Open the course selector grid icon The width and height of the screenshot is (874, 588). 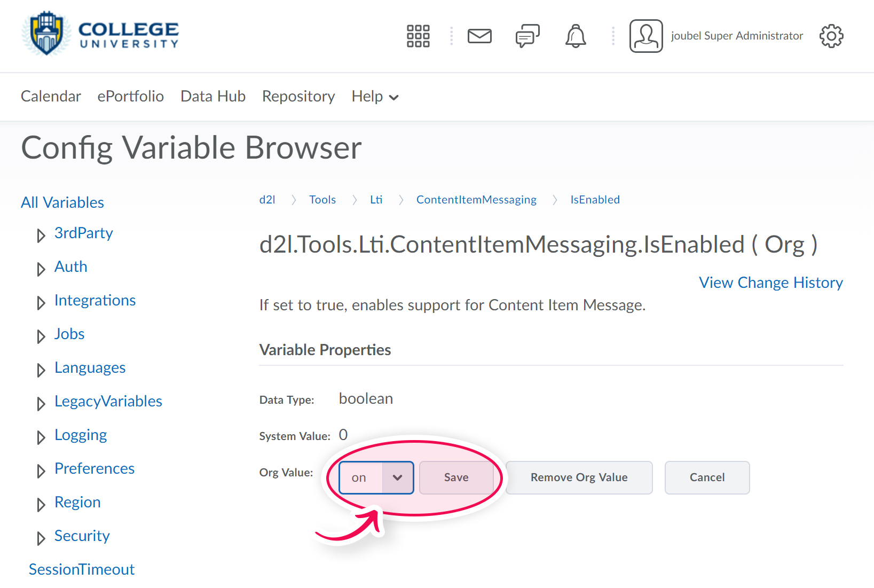[x=418, y=36]
